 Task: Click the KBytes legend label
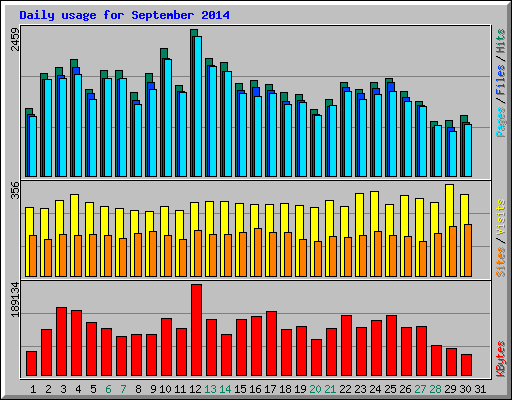point(501,359)
